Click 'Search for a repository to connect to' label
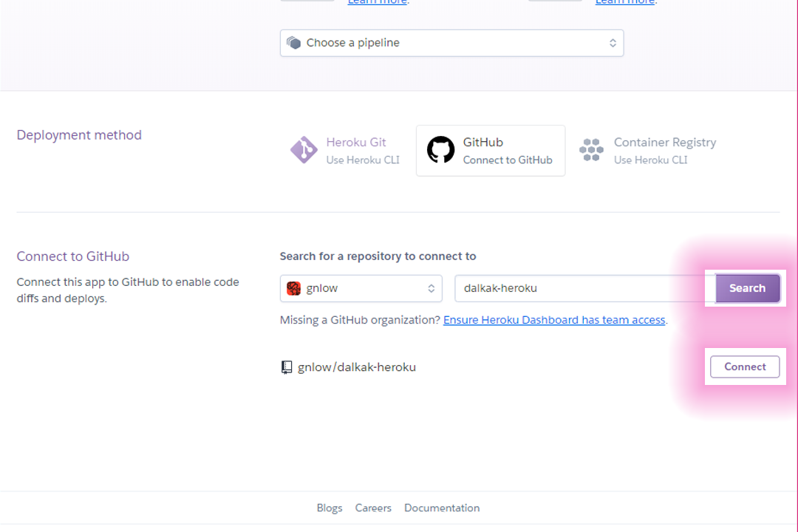 (x=378, y=256)
